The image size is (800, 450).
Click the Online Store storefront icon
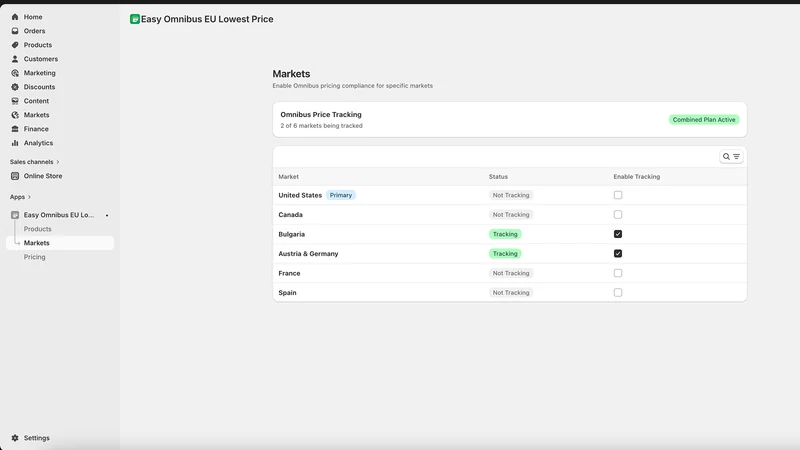[x=15, y=176]
